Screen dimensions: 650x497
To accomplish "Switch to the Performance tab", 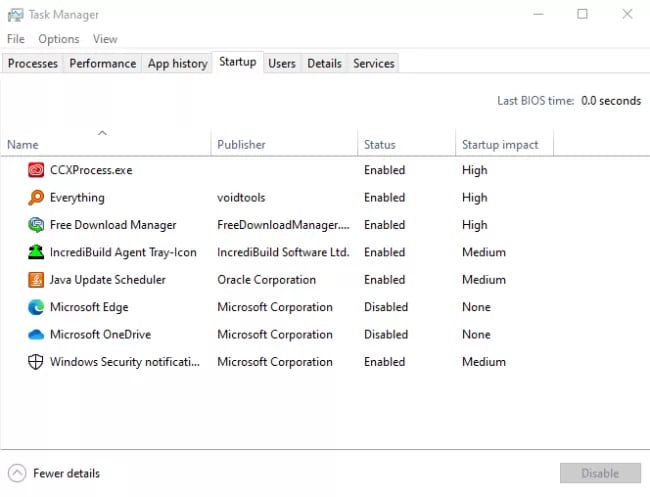I will [102, 63].
